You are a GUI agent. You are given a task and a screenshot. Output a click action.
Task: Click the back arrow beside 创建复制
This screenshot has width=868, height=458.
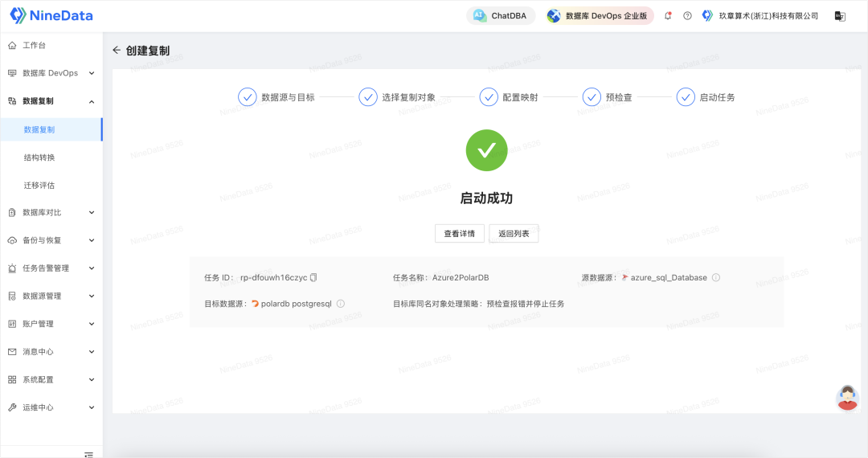(x=117, y=50)
